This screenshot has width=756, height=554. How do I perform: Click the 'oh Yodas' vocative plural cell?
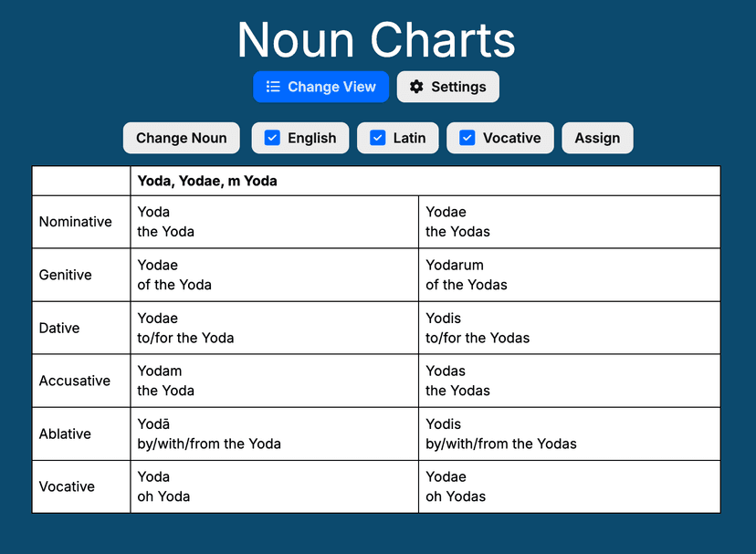tap(456, 497)
